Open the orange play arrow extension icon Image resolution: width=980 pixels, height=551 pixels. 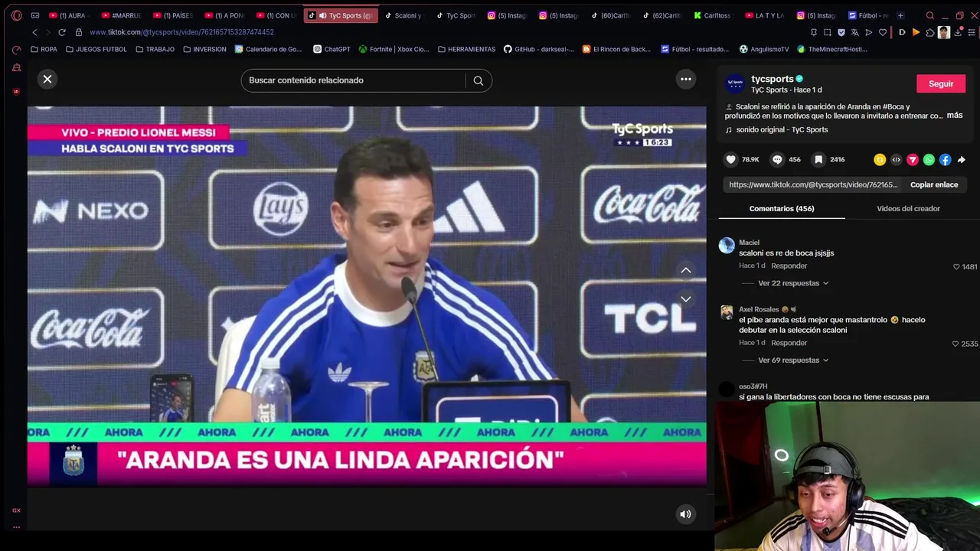coord(916,32)
